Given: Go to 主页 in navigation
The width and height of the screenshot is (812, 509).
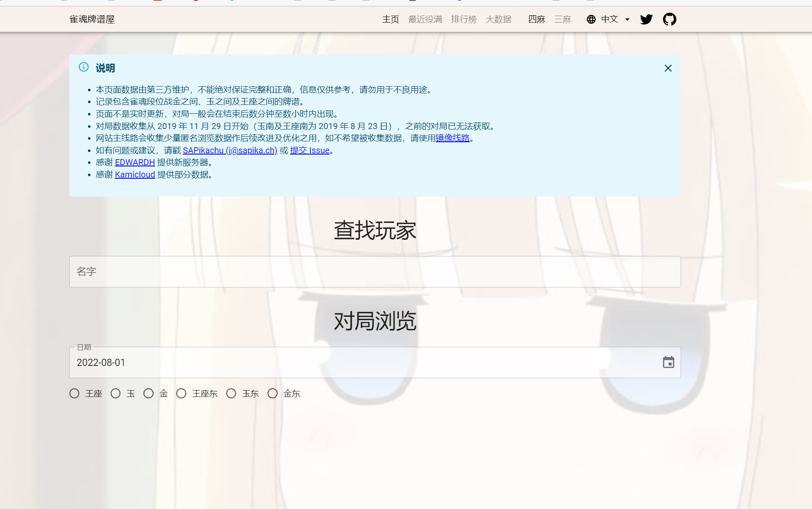Looking at the screenshot, I should point(390,20).
